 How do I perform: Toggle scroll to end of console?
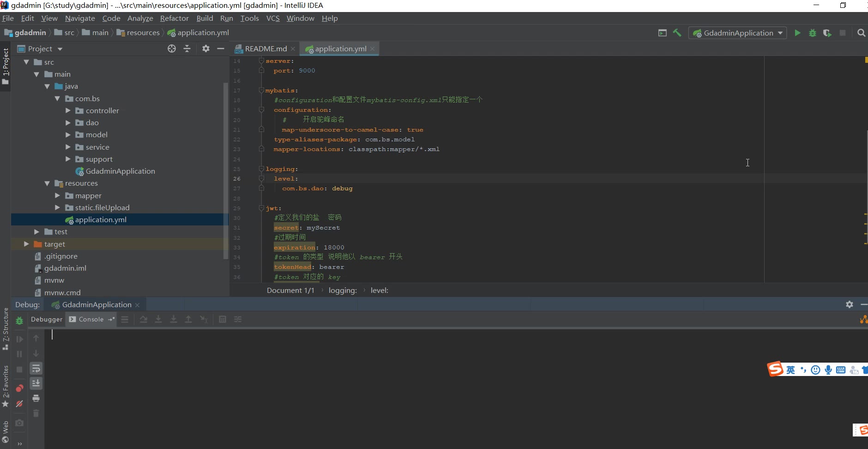(36, 383)
